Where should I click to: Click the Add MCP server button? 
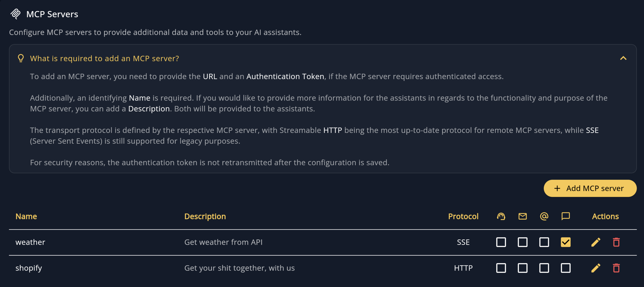590,188
